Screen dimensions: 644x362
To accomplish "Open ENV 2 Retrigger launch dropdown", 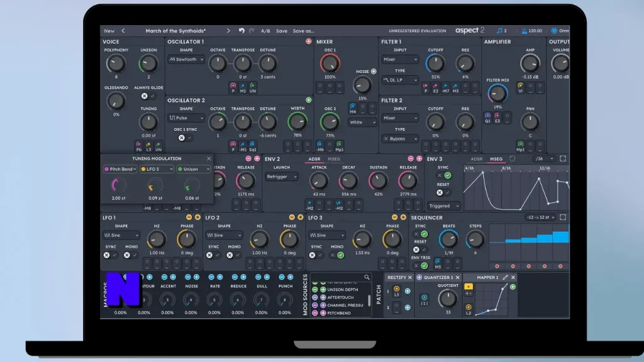I will coord(281,177).
